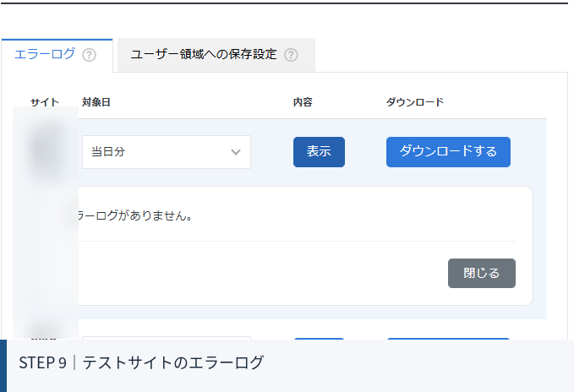The width and height of the screenshot is (574, 392).
Task: Click the STEP 9 テストサイトのエラーログ caption
Action: pos(141,362)
